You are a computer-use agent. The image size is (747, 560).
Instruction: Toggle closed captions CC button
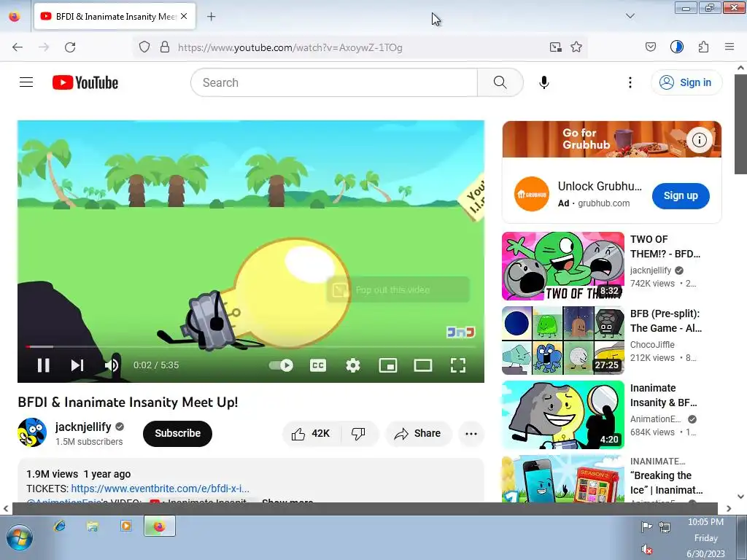click(x=318, y=365)
